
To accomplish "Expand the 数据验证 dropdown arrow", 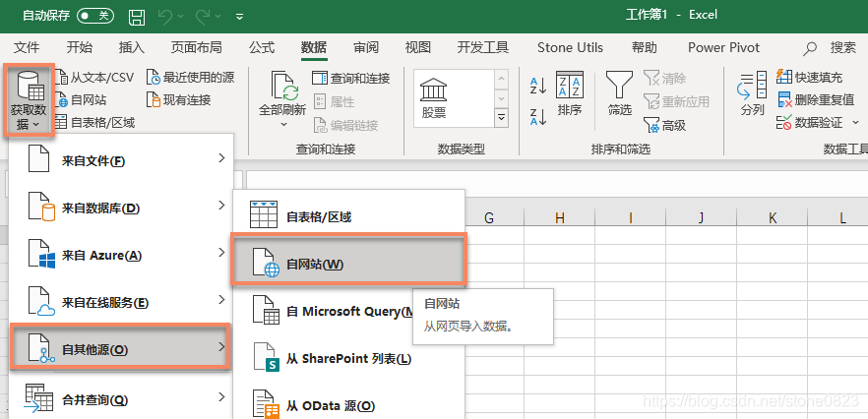I will tap(855, 122).
